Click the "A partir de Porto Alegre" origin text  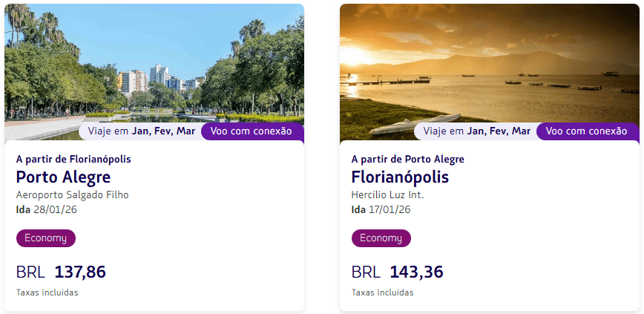[x=407, y=159]
